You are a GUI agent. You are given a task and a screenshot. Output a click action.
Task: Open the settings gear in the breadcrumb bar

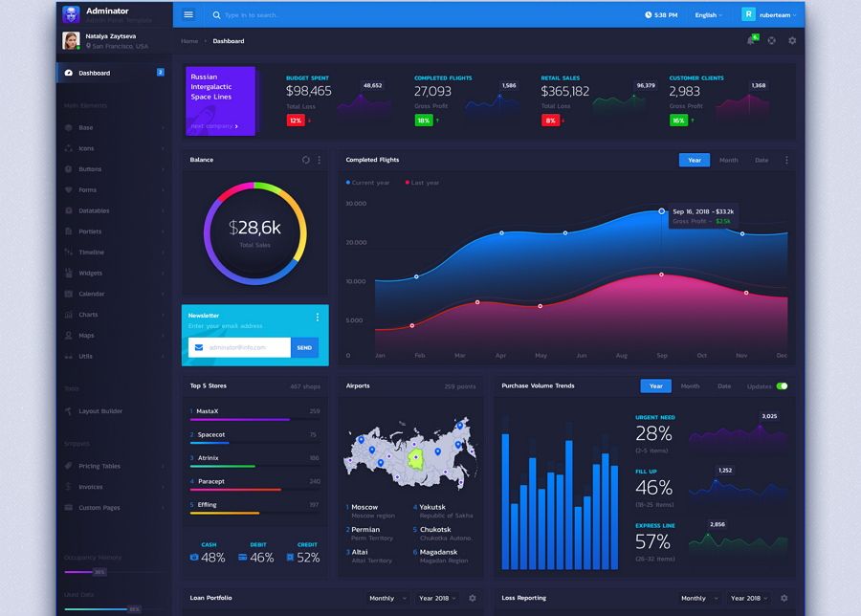pyautogui.click(x=792, y=41)
